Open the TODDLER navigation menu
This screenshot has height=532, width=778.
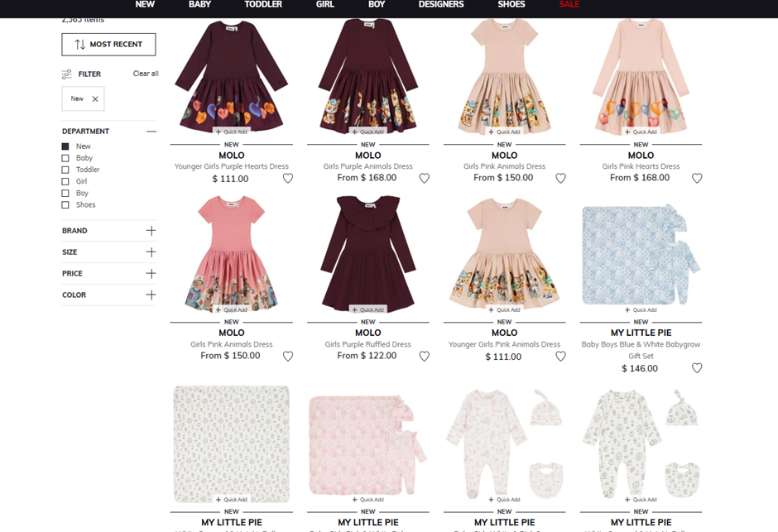pyautogui.click(x=263, y=4)
